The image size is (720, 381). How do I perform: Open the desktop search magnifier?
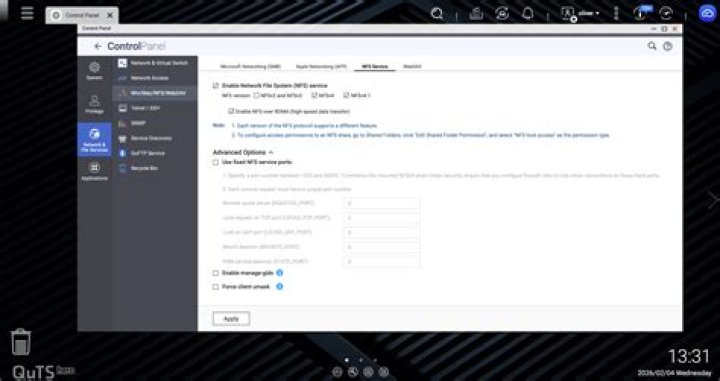[437, 14]
